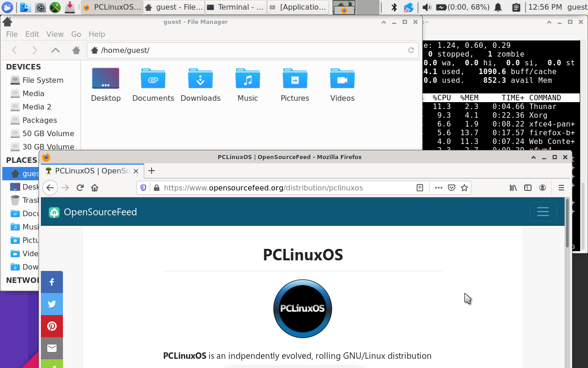
Task: Switch to the PCLinuxOS browser tab
Action: click(87, 171)
